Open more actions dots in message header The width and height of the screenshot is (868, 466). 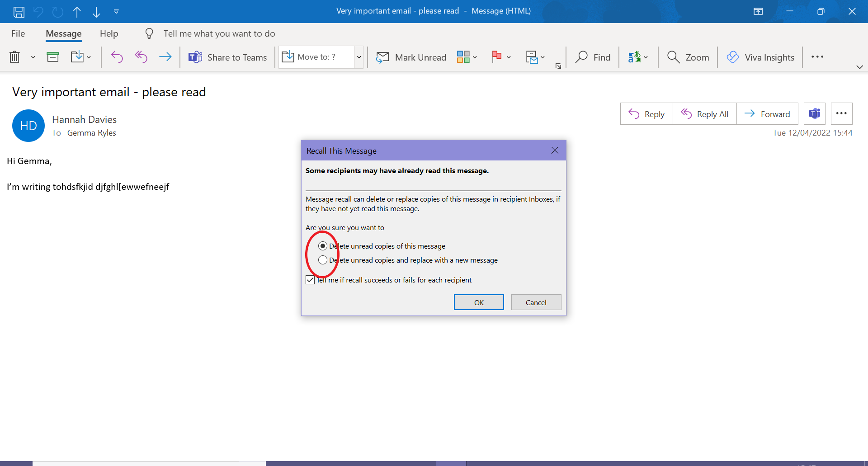click(842, 114)
